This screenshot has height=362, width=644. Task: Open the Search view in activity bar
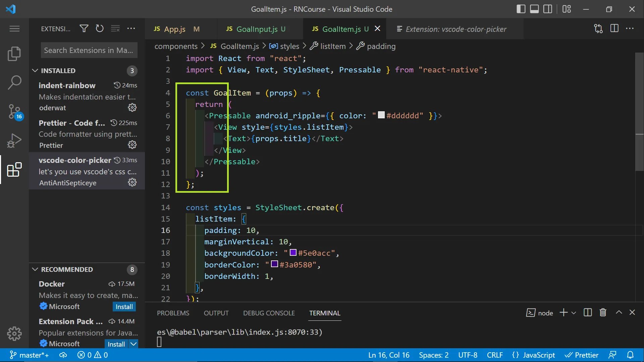point(14,82)
